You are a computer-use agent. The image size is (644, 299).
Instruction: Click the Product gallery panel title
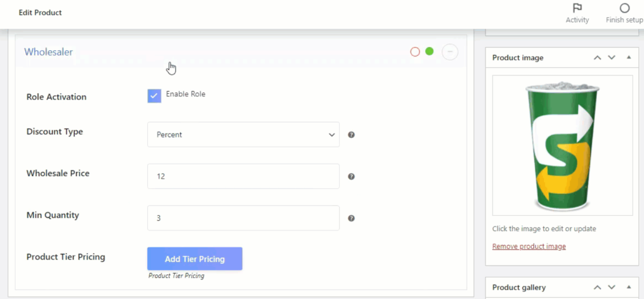pyautogui.click(x=519, y=287)
